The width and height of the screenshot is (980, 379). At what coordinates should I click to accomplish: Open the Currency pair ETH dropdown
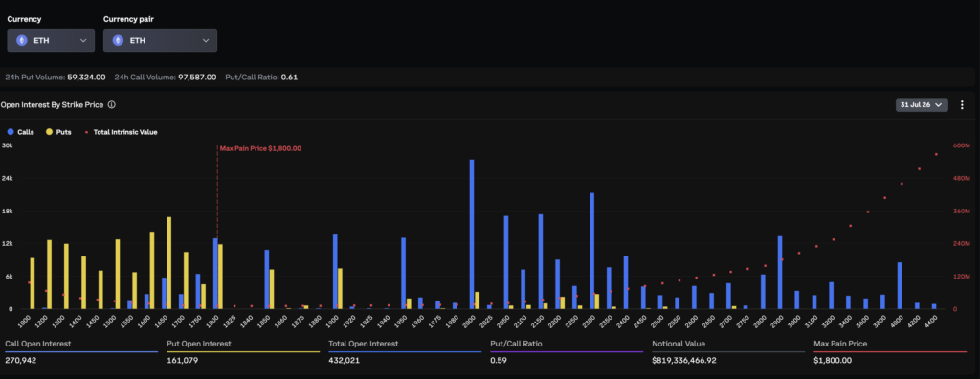point(160,40)
